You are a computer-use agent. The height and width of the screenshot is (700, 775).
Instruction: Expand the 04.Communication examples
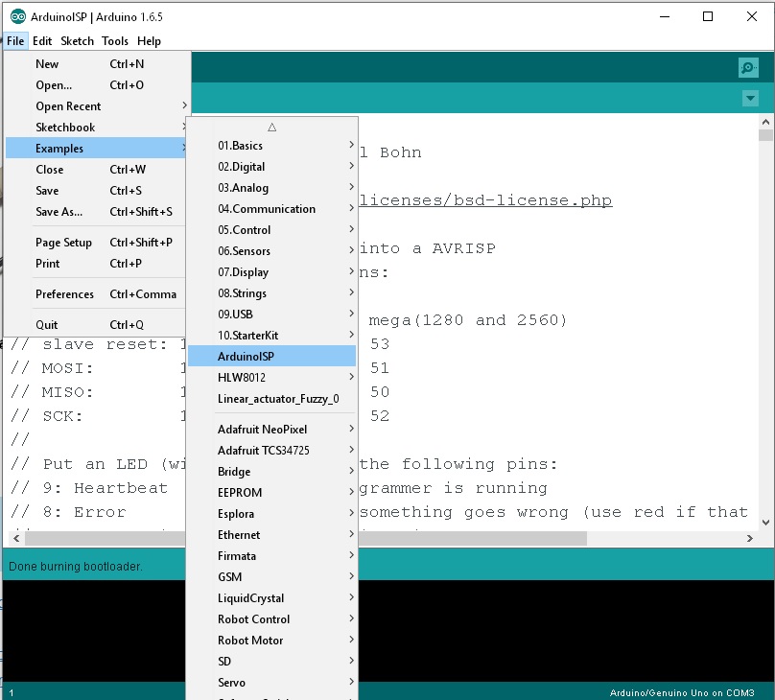(x=271, y=209)
